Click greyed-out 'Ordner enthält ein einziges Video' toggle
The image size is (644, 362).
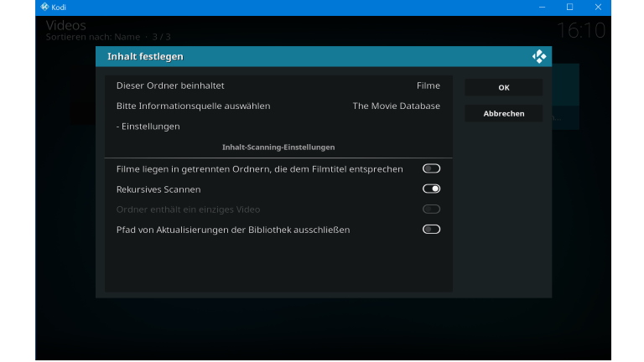click(x=431, y=209)
